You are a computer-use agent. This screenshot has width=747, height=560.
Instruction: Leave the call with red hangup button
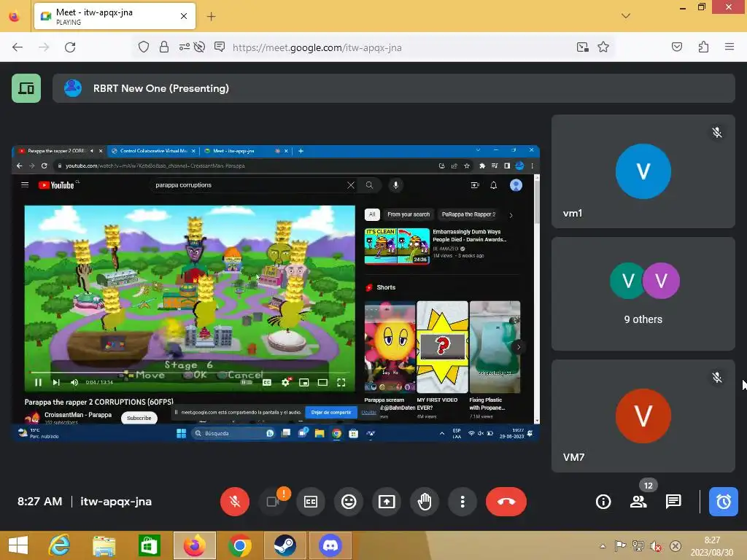[506, 502]
